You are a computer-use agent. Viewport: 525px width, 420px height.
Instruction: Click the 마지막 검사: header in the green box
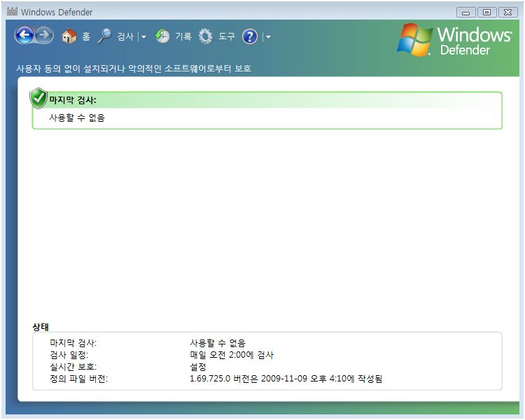tap(73, 100)
